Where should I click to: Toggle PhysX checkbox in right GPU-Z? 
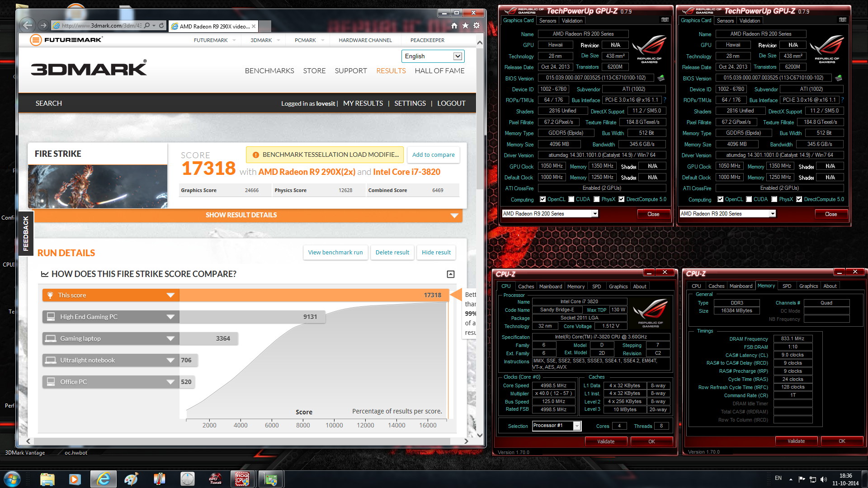(x=774, y=199)
